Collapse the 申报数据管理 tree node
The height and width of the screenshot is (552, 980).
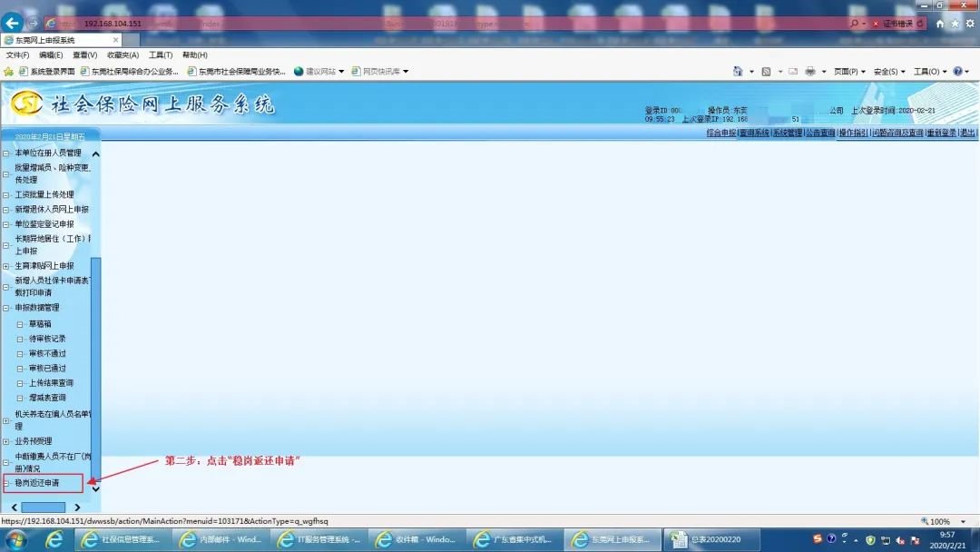(6, 308)
